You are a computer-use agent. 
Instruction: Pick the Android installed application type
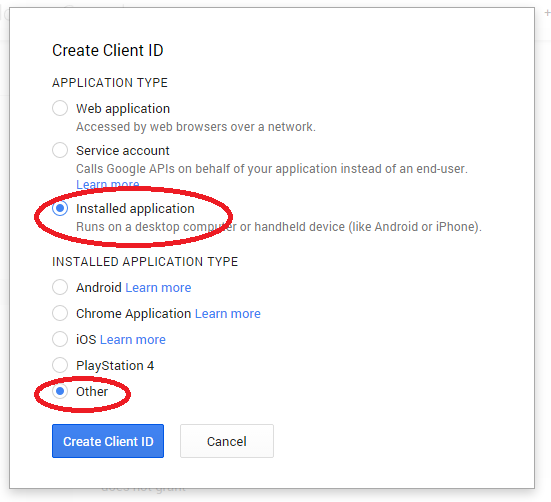click(60, 287)
